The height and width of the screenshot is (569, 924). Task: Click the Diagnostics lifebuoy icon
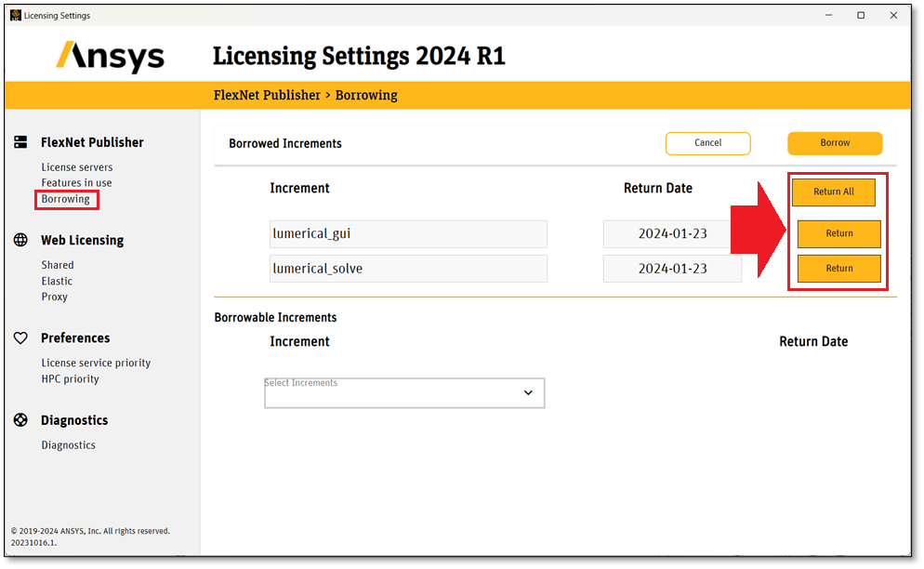click(20, 420)
